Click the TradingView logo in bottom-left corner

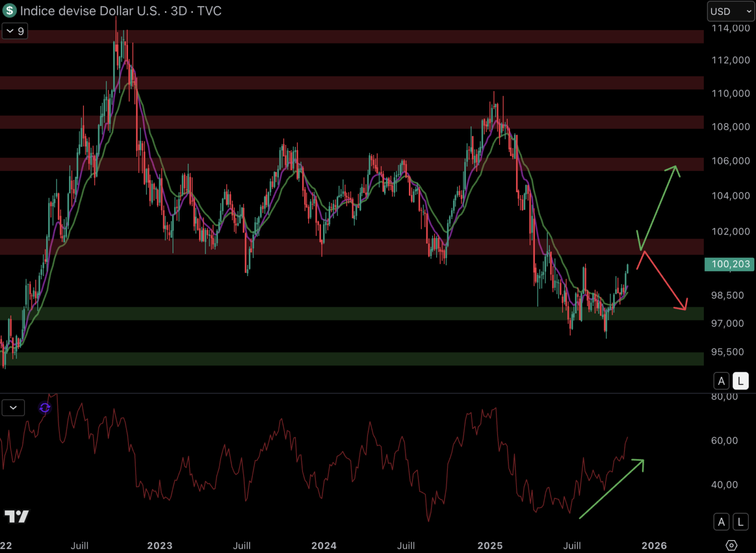pos(16,516)
